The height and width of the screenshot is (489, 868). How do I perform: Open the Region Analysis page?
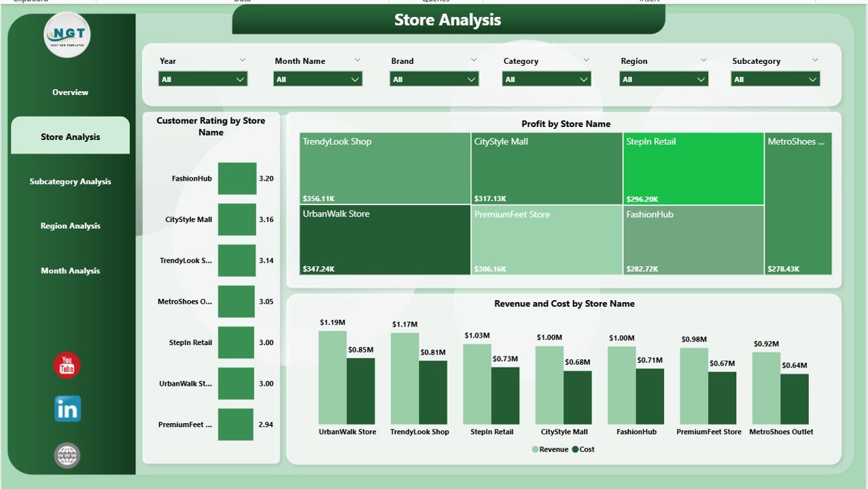(x=69, y=225)
